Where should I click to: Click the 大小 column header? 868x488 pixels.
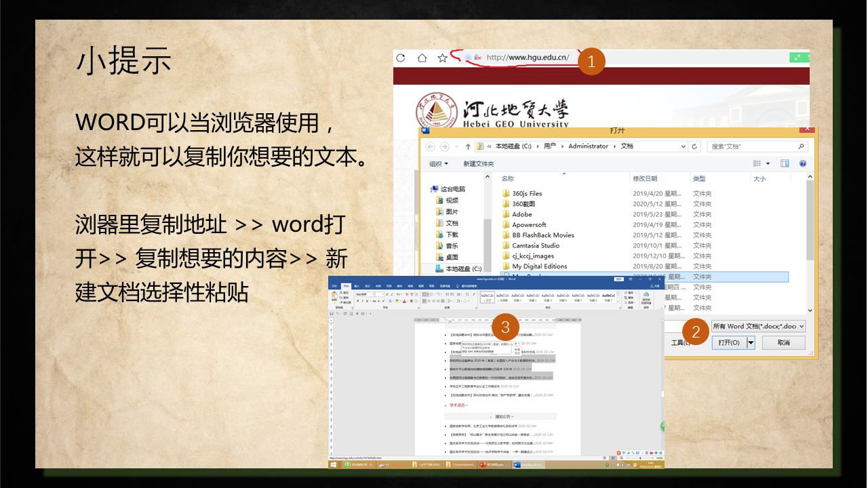(759, 179)
